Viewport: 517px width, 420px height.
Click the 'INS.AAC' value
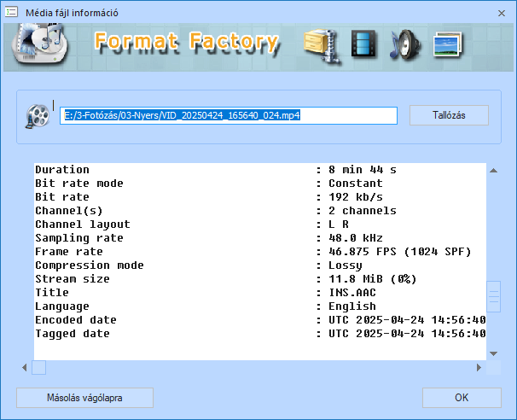[352, 292]
